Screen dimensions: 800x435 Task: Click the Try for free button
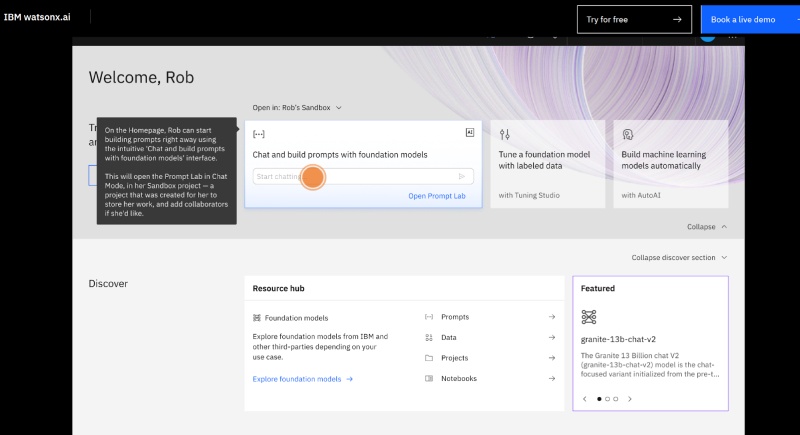(634, 19)
